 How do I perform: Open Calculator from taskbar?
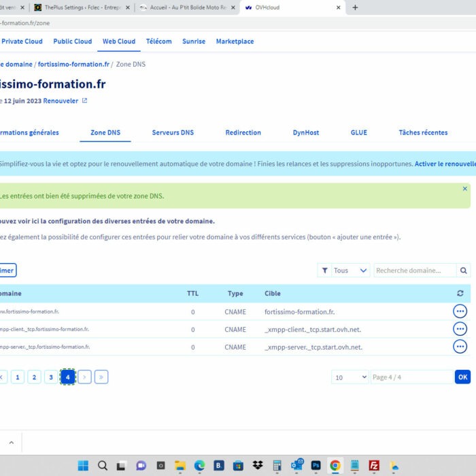[277, 465]
